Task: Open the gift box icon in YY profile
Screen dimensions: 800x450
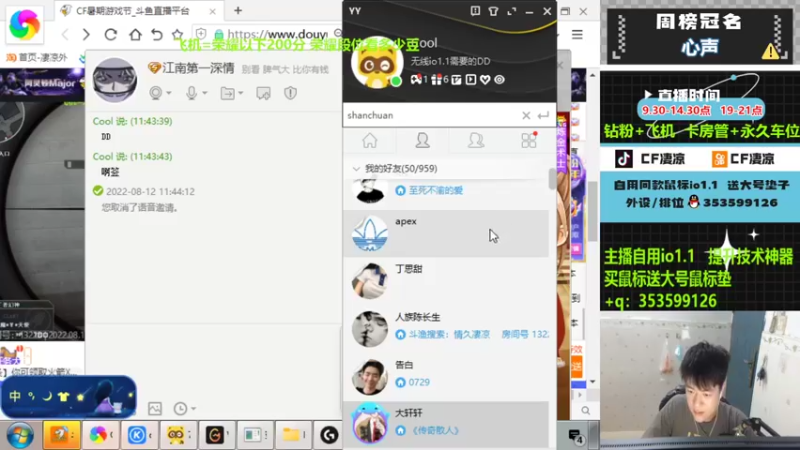Action: point(436,80)
